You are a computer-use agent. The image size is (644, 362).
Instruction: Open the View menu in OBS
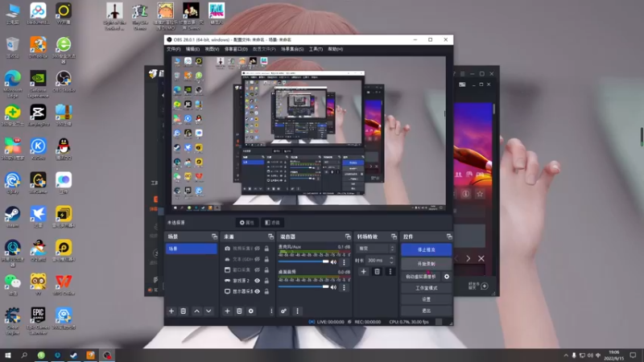pos(212,49)
